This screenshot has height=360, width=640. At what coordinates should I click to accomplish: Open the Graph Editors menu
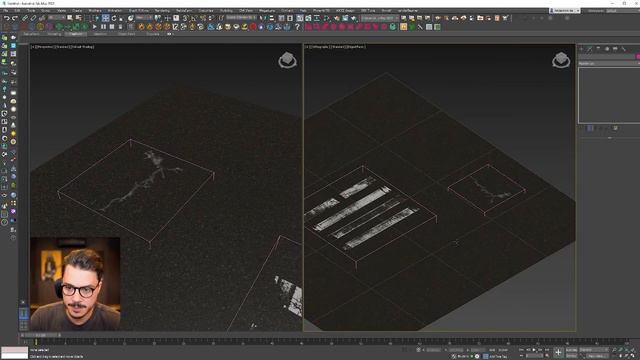[139, 11]
